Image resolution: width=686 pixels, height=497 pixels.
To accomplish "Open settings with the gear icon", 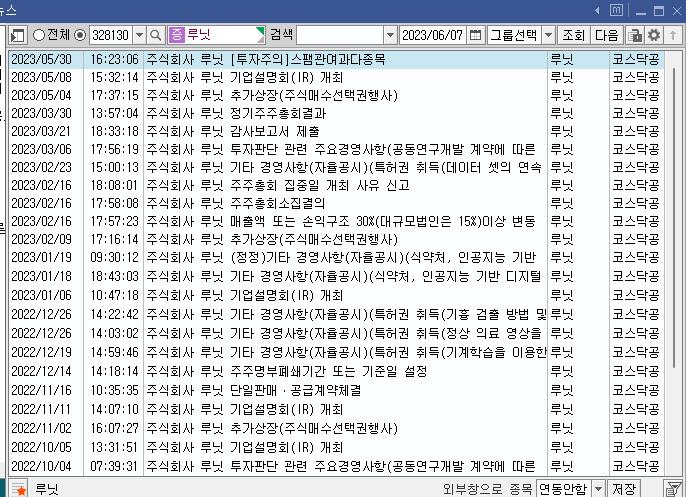I will [x=654, y=35].
